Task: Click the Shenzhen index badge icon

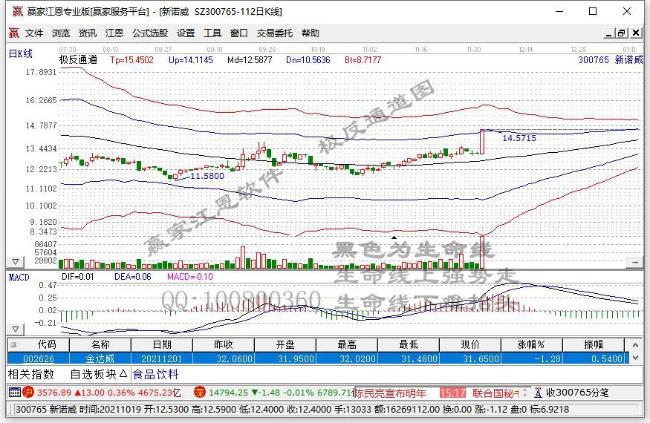Action: coord(200,392)
